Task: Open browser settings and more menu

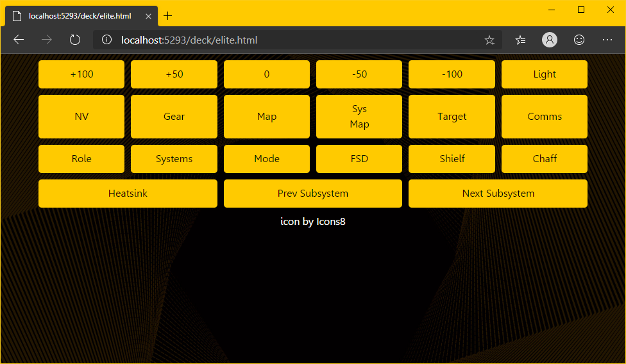Action: (607, 40)
